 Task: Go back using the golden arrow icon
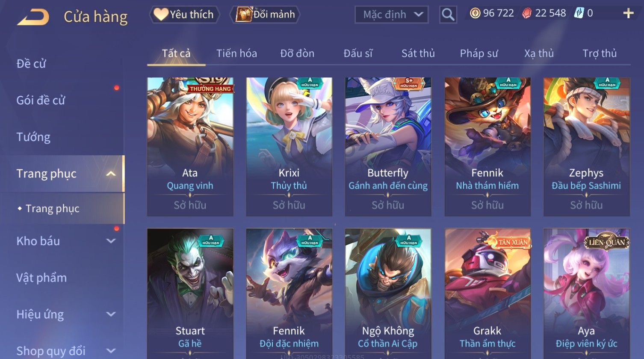pyautogui.click(x=33, y=17)
